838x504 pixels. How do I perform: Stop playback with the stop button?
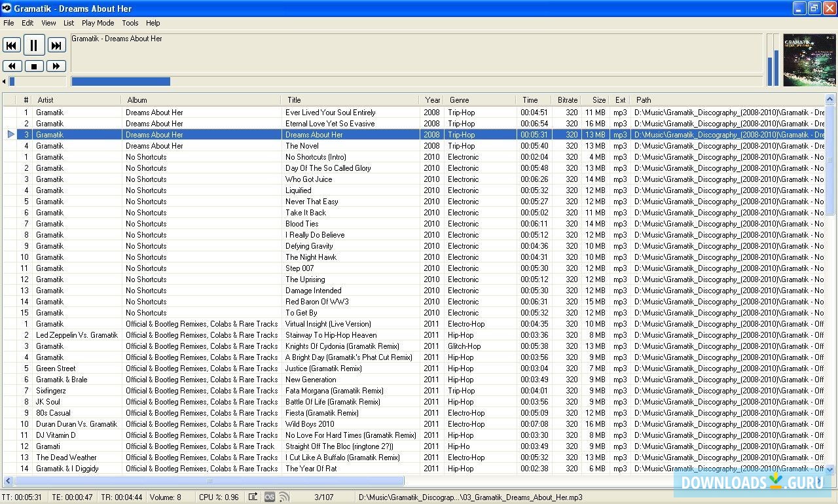(34, 66)
